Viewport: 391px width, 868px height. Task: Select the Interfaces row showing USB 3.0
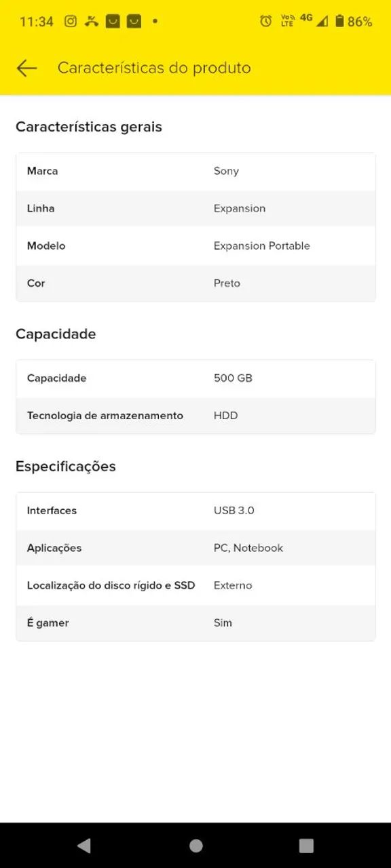[195, 511]
